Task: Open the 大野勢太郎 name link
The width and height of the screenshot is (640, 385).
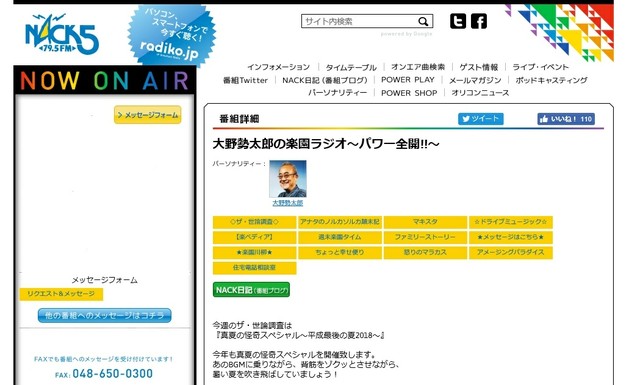Action: (x=288, y=203)
